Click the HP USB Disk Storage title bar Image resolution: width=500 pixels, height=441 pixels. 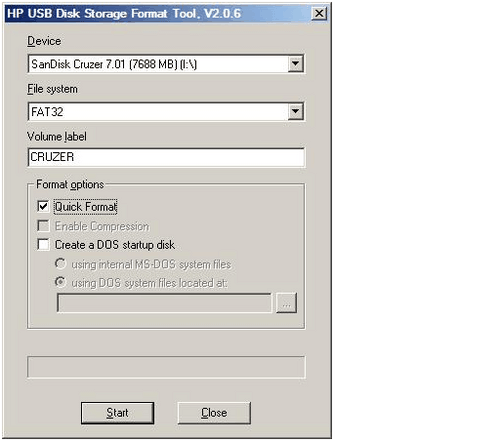click(158, 14)
